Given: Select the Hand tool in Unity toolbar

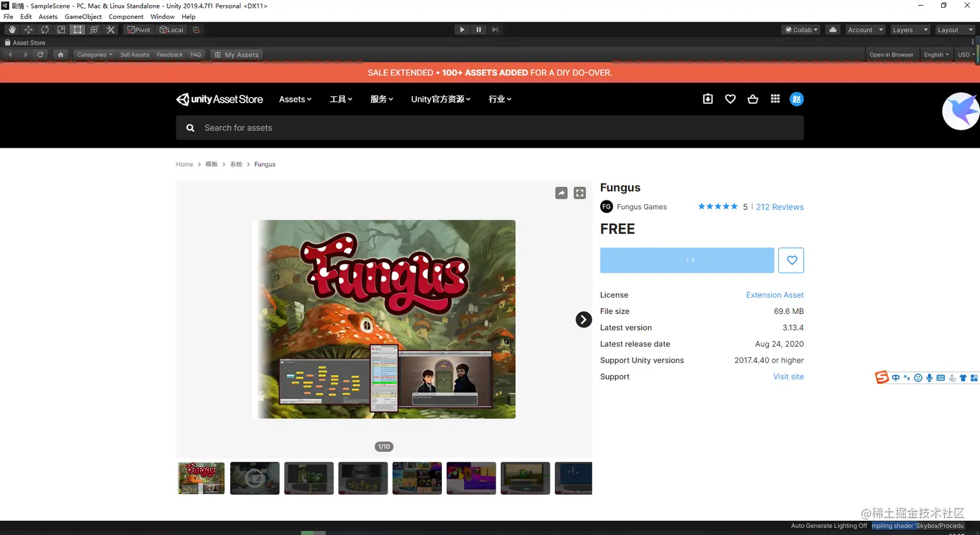Looking at the screenshot, I should pos(12,30).
